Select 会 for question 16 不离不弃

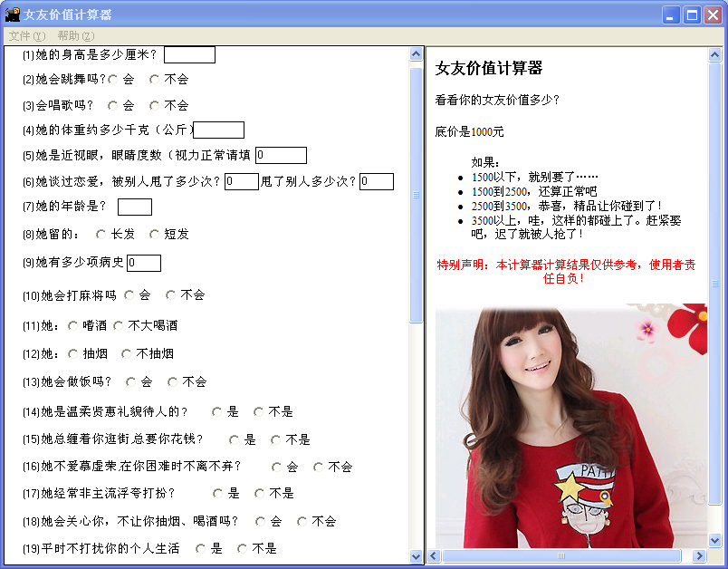coord(277,468)
